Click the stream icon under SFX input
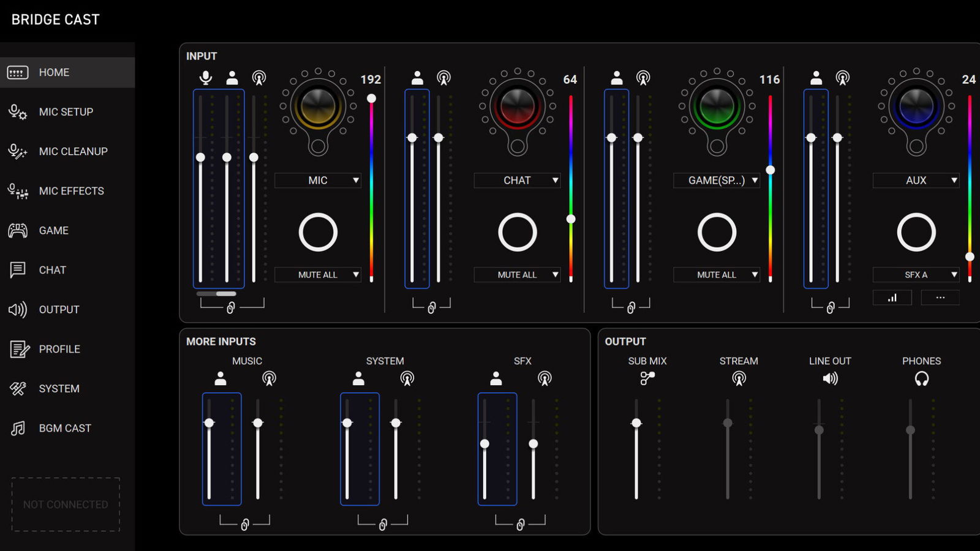Image resolution: width=980 pixels, height=551 pixels. (545, 379)
